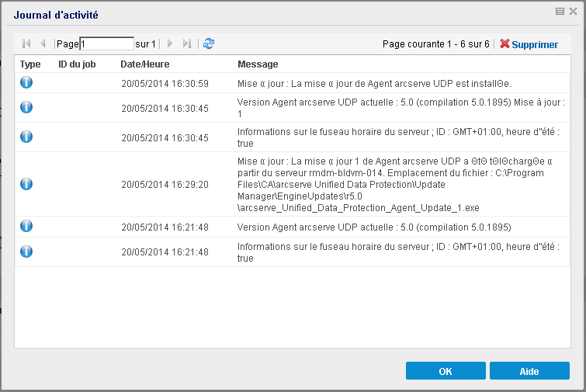Jump to the last log page
The height and width of the screenshot is (392, 586).
[x=186, y=44]
